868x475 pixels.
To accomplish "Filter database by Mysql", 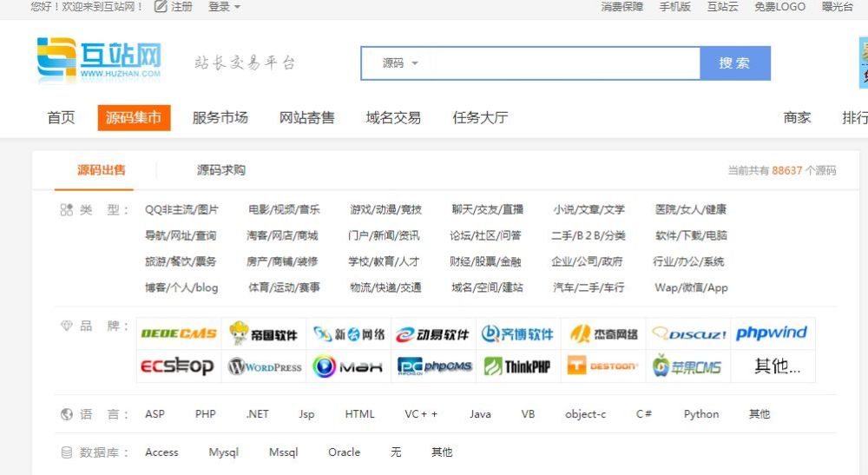I will pos(224,452).
